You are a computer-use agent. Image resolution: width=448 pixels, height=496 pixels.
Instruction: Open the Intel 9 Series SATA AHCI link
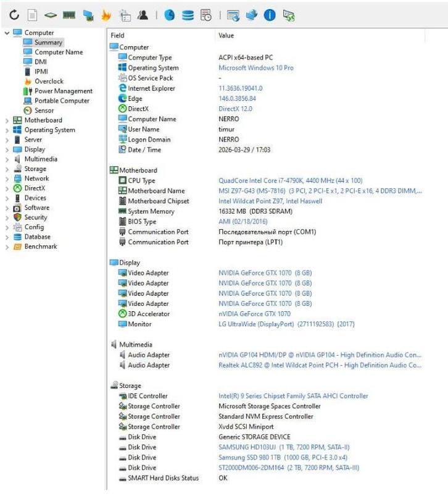(293, 396)
